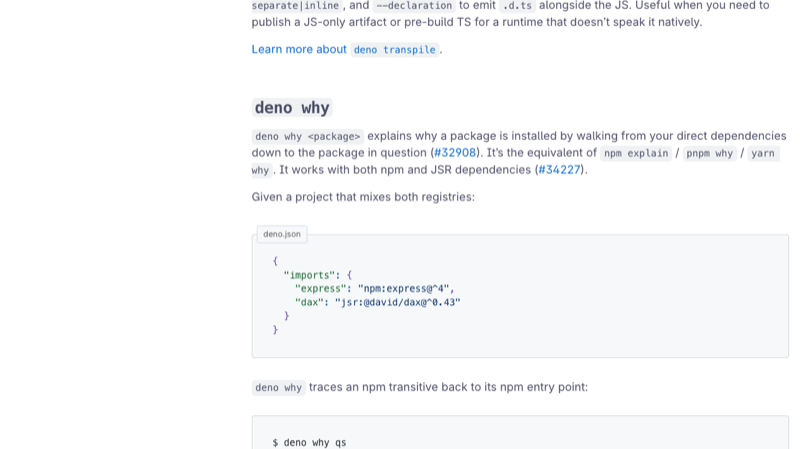Select the deno.json file label tab
The height and width of the screenshot is (449, 800).
(x=282, y=234)
